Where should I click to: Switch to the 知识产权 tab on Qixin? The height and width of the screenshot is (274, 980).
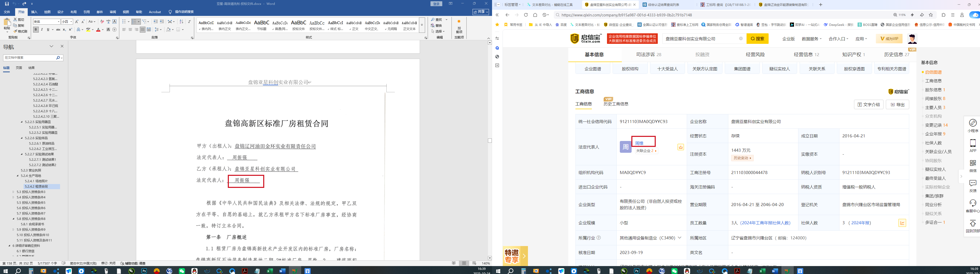[x=853, y=54]
